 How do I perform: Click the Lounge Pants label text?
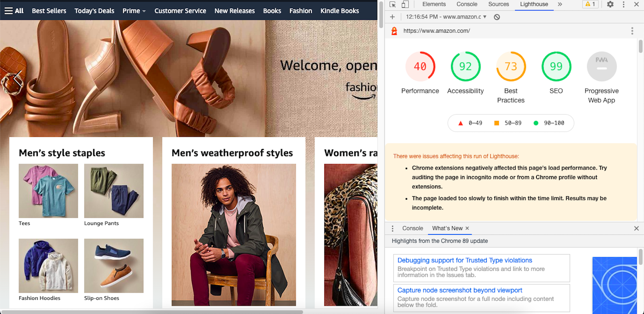(x=101, y=223)
